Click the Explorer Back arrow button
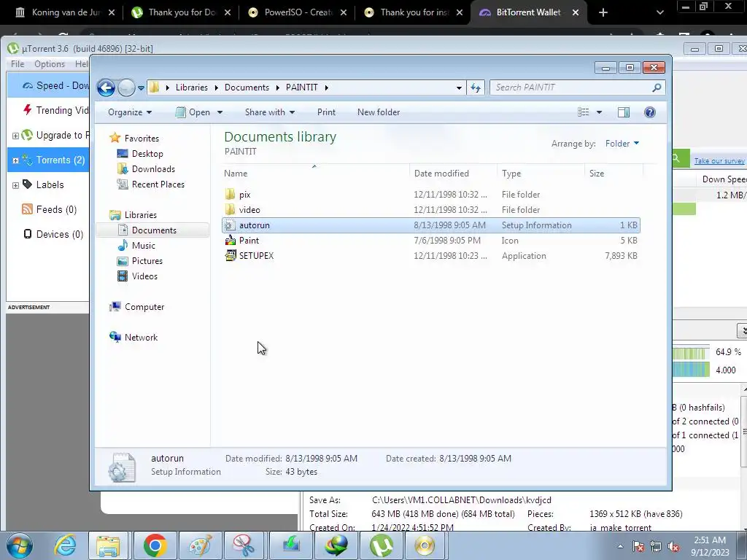This screenshot has width=747, height=560. tap(106, 87)
